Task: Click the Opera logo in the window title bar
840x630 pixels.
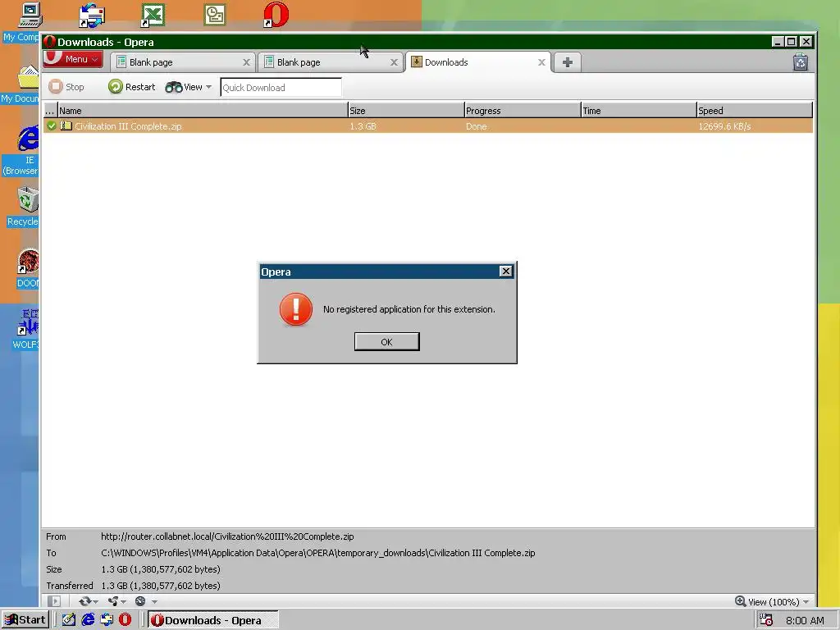Action: point(50,42)
